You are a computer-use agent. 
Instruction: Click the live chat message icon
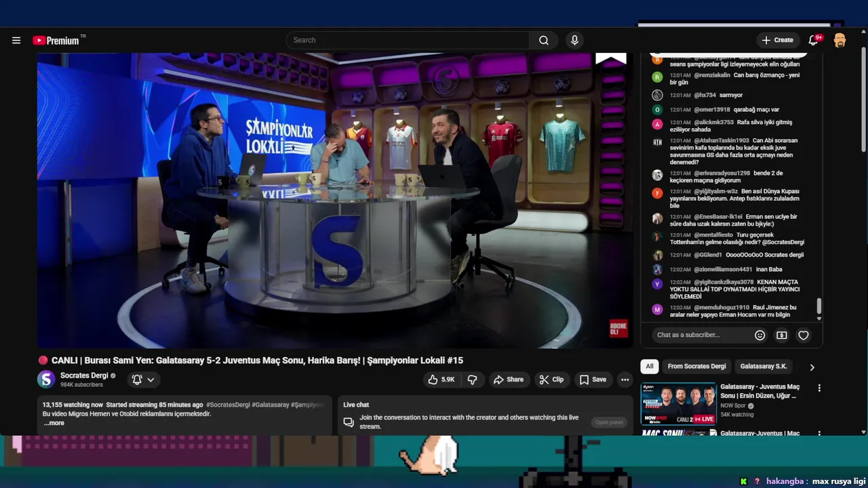349,422
